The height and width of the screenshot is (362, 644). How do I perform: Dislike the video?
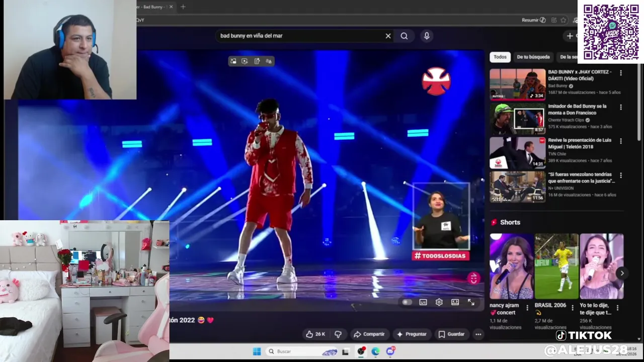pyautogui.click(x=338, y=334)
